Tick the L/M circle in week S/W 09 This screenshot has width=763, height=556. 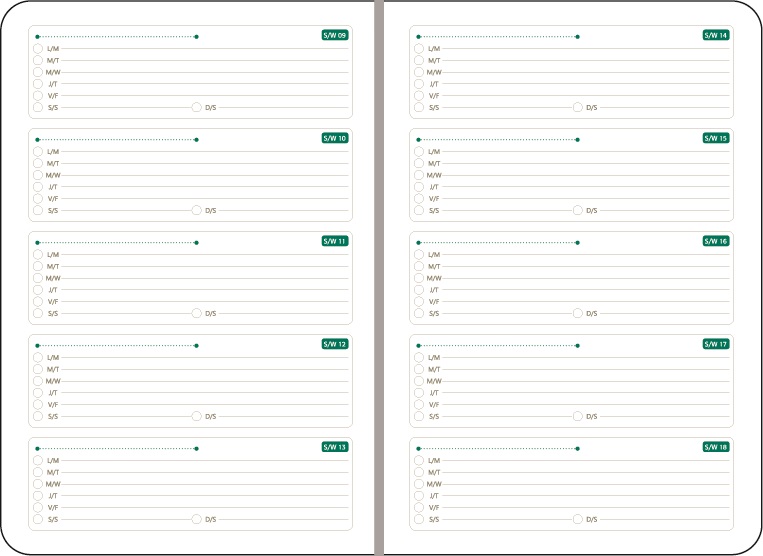pyautogui.click(x=38, y=49)
